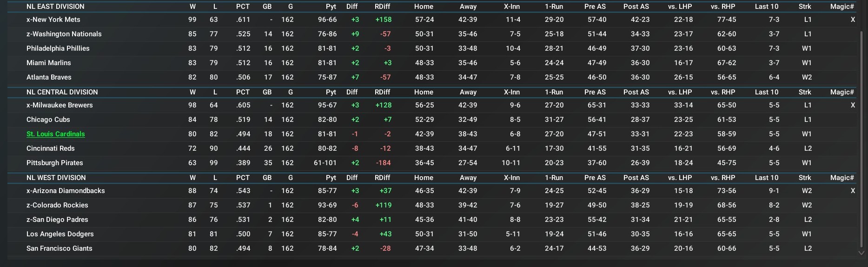Select Los Angeles Dodgers in NL West
Viewport: 868px width, 267px height.
point(60,234)
